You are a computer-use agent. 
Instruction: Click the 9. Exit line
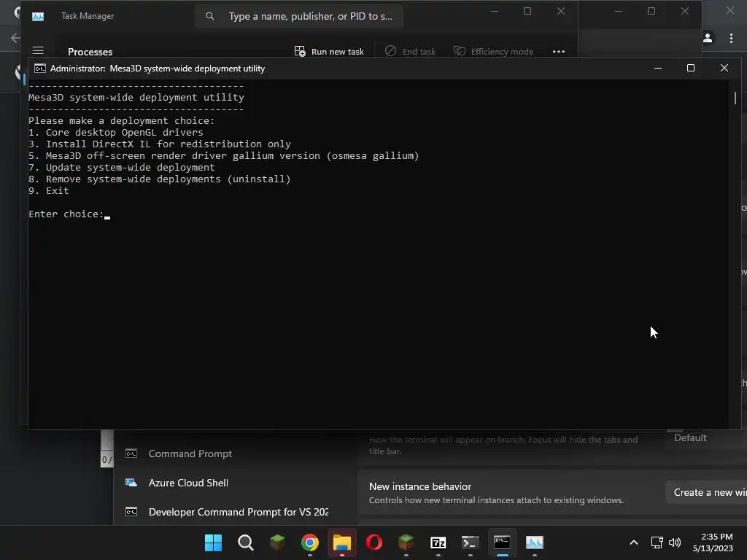(49, 190)
